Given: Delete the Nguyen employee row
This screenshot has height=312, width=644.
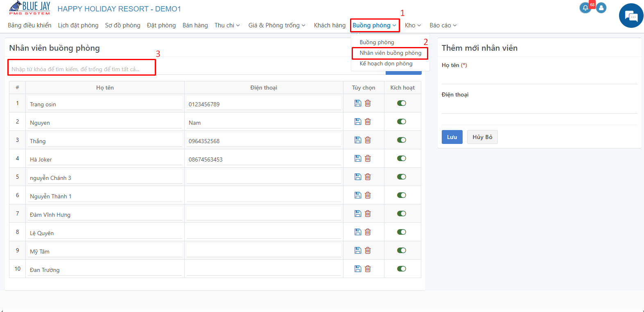Looking at the screenshot, I should coord(368,121).
